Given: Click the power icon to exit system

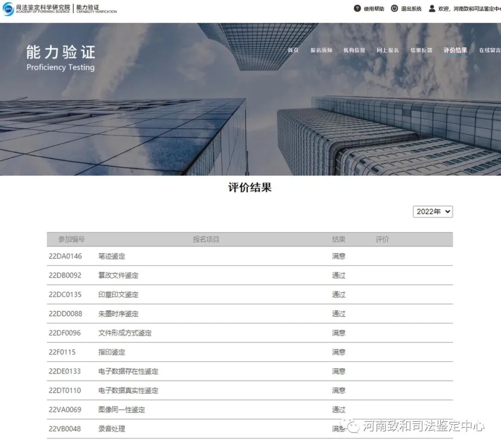Looking at the screenshot, I should pyautogui.click(x=394, y=8).
